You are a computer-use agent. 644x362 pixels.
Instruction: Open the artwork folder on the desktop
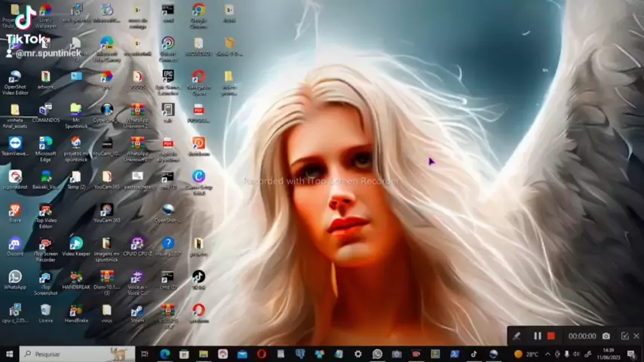[x=45, y=80]
